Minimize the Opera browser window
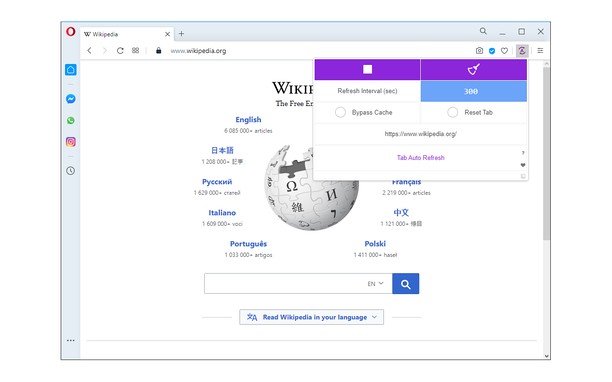The height and width of the screenshot is (382, 612). click(x=502, y=33)
